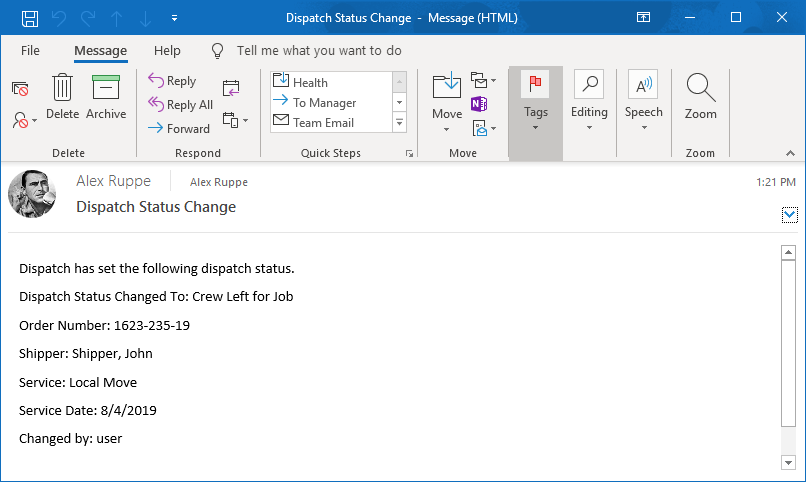The image size is (806, 482).
Task: Click the Save icon in title bar
Action: pos(30,18)
